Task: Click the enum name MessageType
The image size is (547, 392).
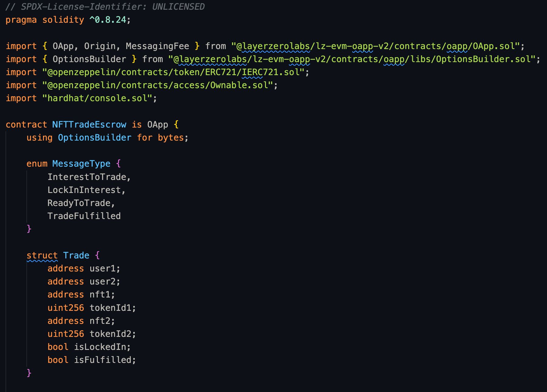Action: coord(81,164)
